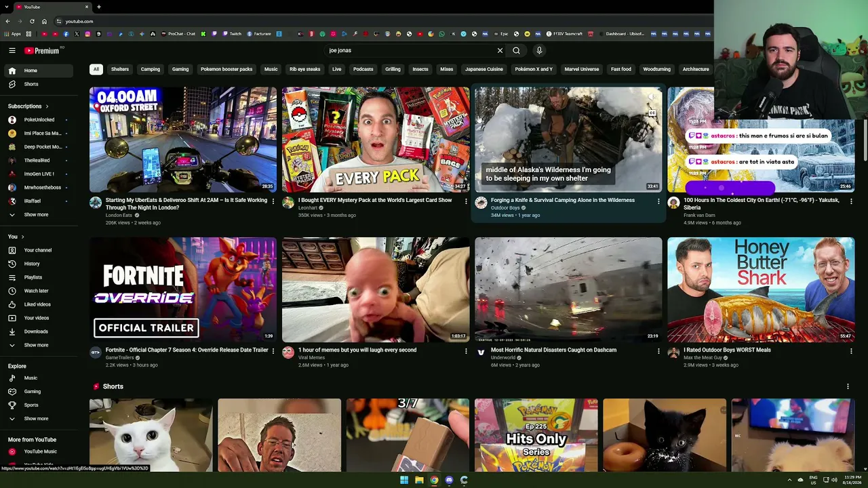Open Watch later in the sidebar
The height and width of the screenshot is (488, 868).
pos(39,291)
